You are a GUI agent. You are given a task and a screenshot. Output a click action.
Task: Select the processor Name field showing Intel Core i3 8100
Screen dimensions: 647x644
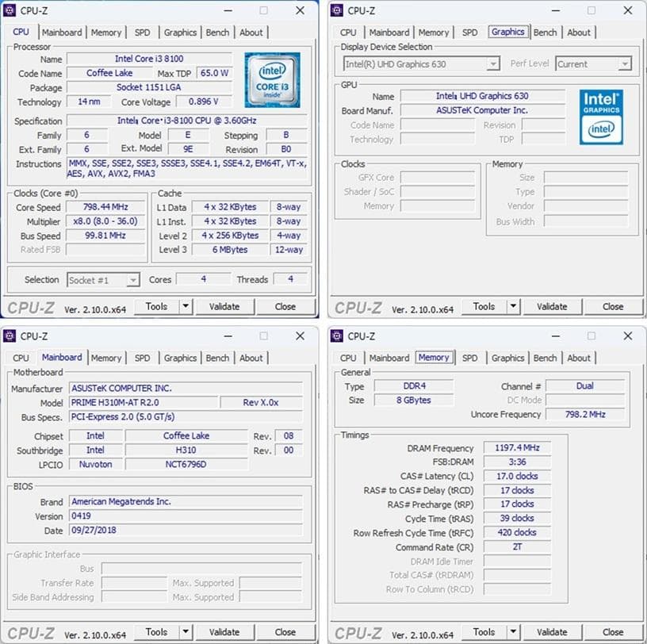click(149, 59)
